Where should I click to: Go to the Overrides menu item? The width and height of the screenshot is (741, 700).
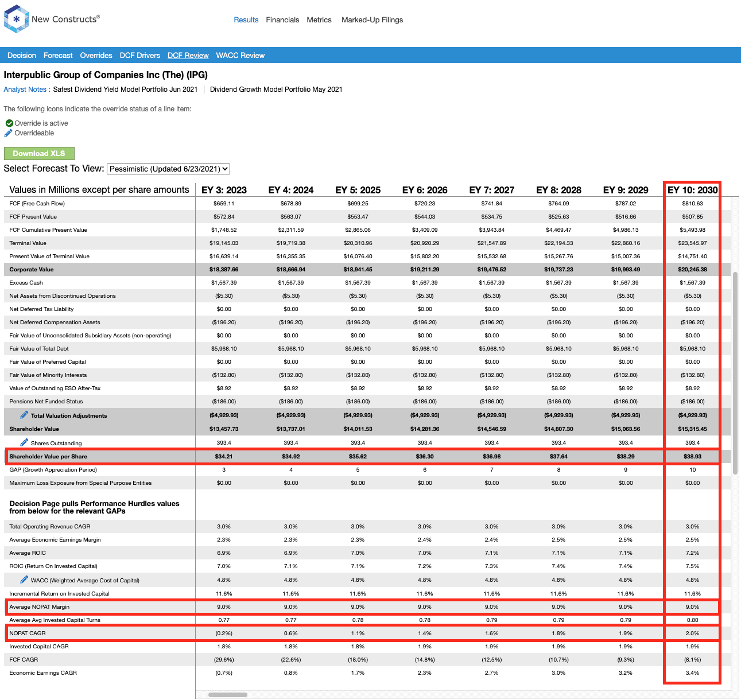96,56
